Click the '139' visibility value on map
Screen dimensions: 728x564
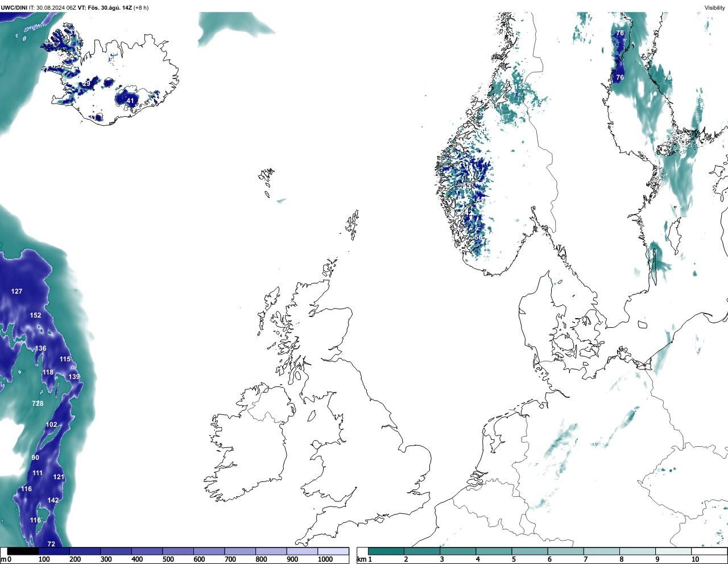[x=75, y=377]
